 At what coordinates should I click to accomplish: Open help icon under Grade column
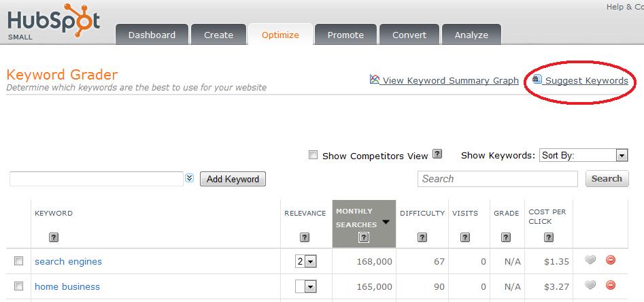506,237
